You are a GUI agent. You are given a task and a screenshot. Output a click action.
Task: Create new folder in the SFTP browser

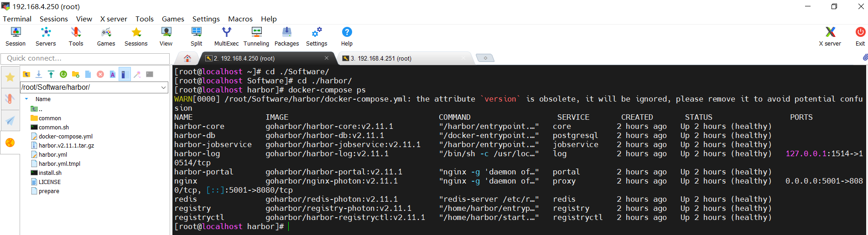[x=76, y=74]
